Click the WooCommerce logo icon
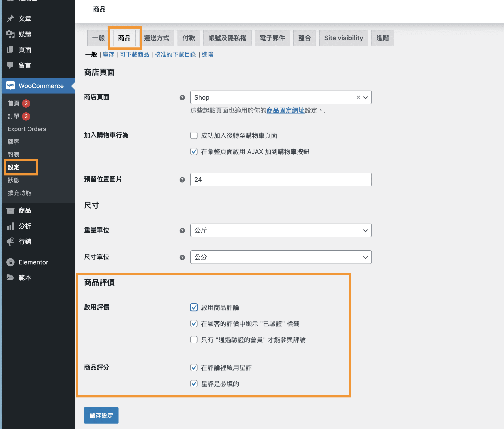Image resolution: width=504 pixels, height=429 pixels. (10, 86)
